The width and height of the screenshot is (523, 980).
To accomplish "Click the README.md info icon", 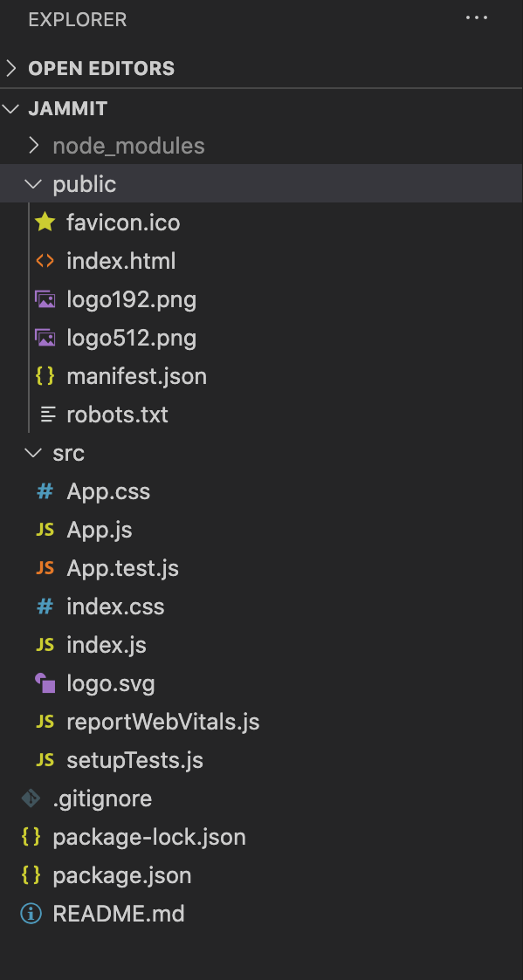I will [x=31, y=914].
